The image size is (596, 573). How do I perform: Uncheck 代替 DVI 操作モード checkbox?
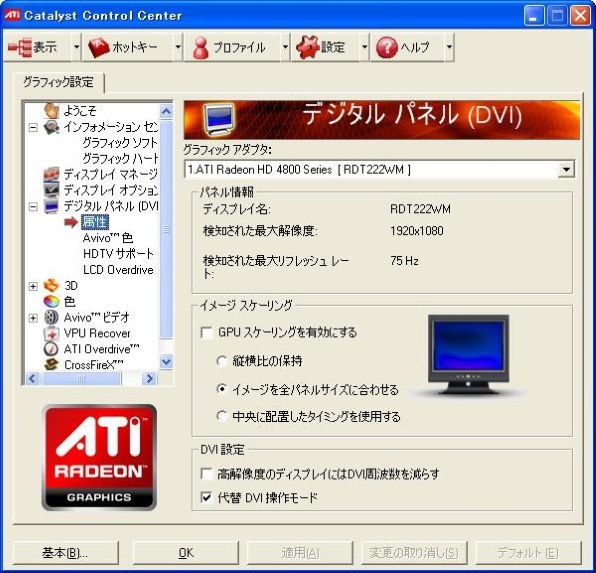click(x=206, y=497)
